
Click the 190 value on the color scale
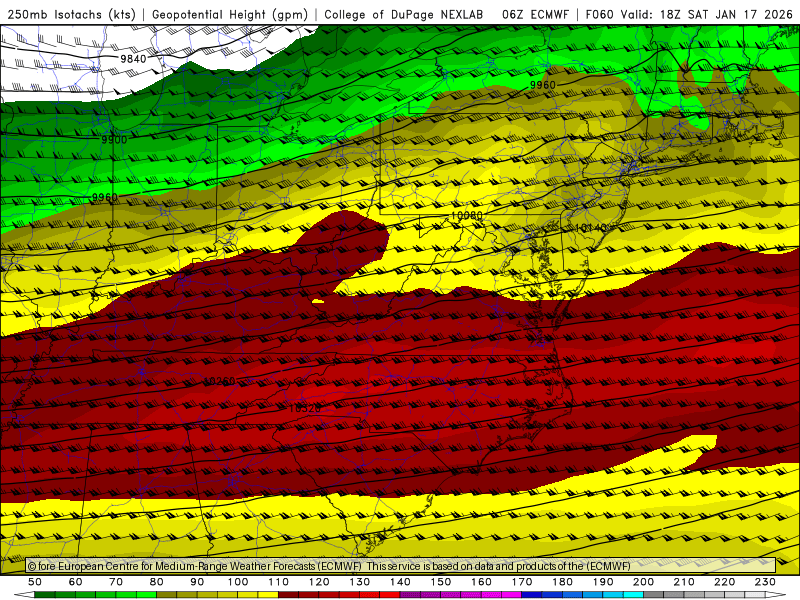(603, 582)
